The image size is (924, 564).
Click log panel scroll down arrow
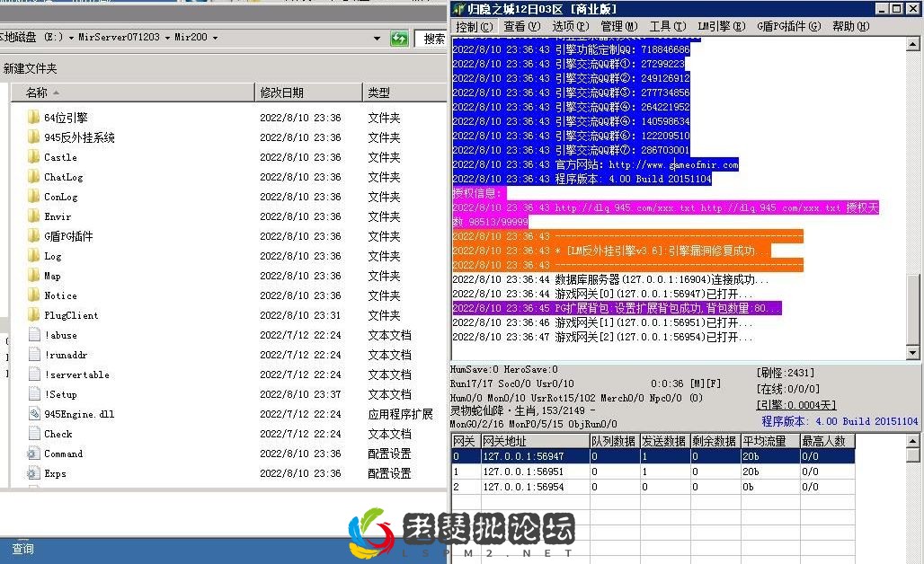click(912, 353)
